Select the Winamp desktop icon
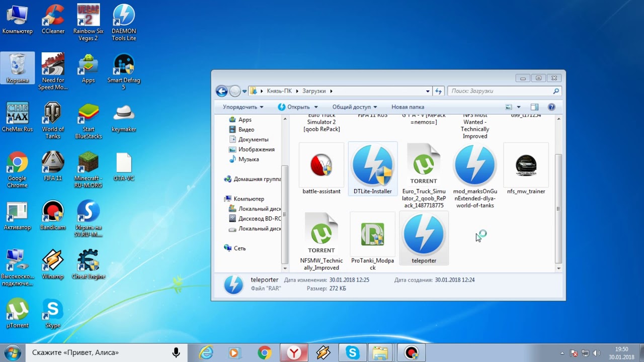This screenshot has width=644, height=362. point(53,264)
